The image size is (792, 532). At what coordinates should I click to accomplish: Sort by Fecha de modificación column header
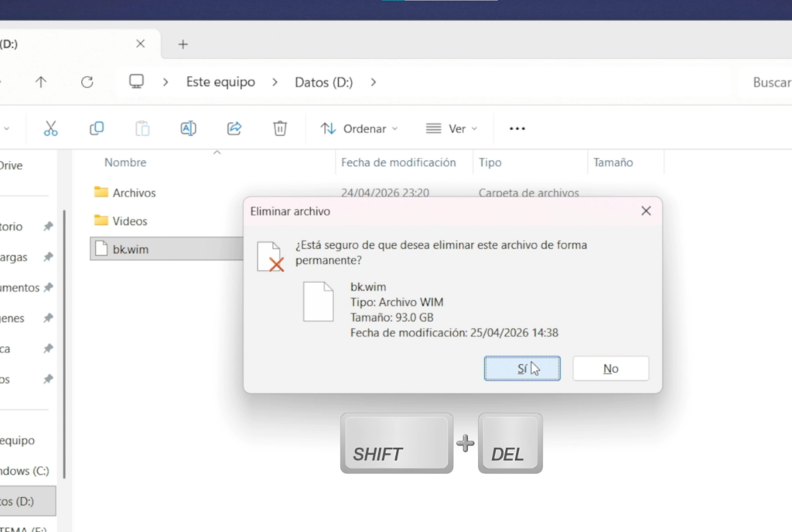pyautogui.click(x=398, y=162)
